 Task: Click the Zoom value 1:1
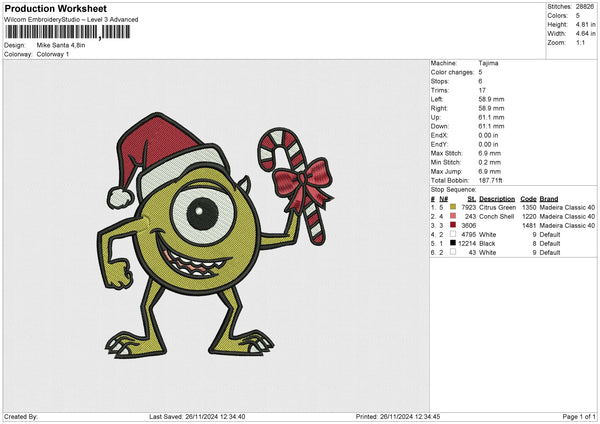pyautogui.click(x=580, y=43)
